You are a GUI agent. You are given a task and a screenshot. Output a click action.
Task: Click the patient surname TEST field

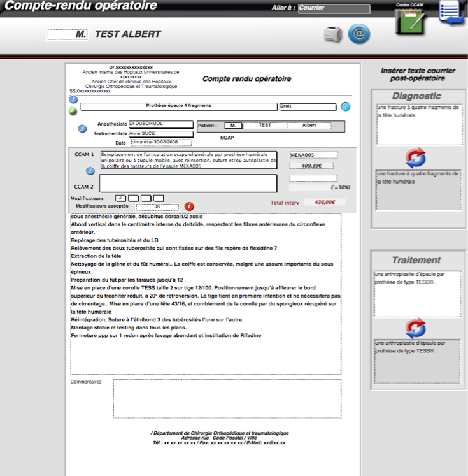point(265,126)
